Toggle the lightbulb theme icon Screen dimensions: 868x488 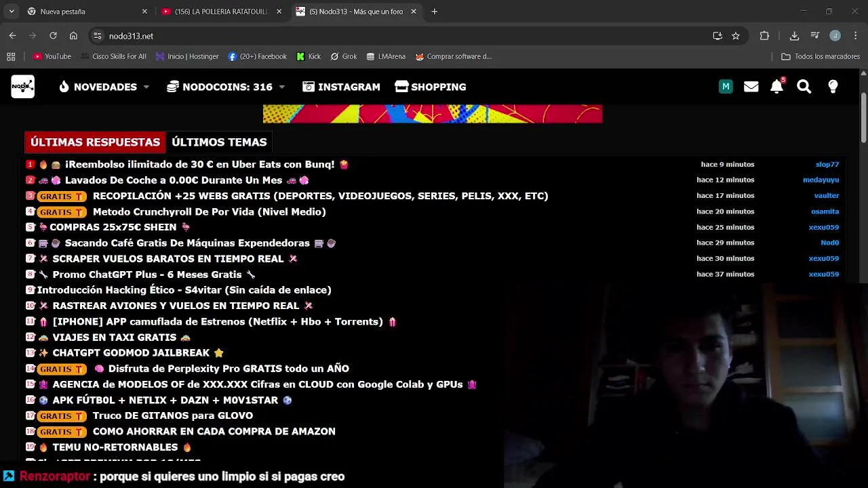click(833, 87)
